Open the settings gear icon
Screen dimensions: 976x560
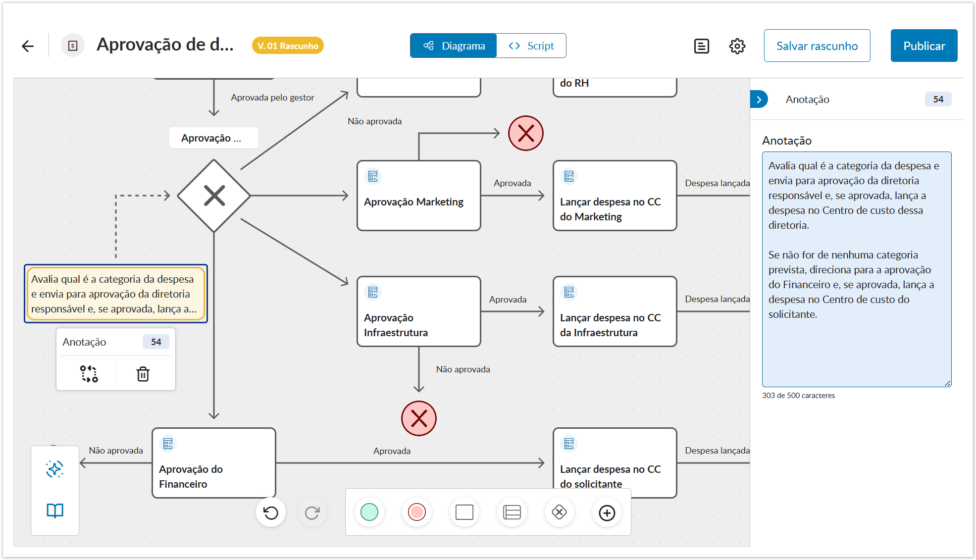[737, 46]
